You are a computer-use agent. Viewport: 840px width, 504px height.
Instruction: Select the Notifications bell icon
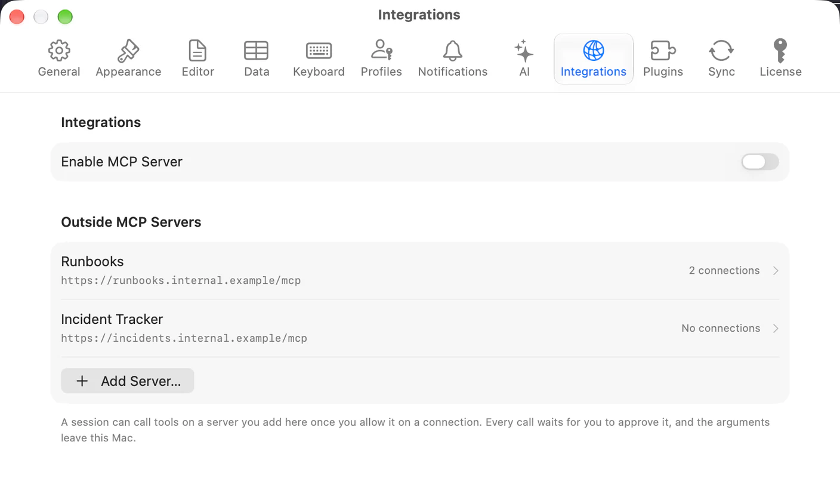click(x=453, y=51)
